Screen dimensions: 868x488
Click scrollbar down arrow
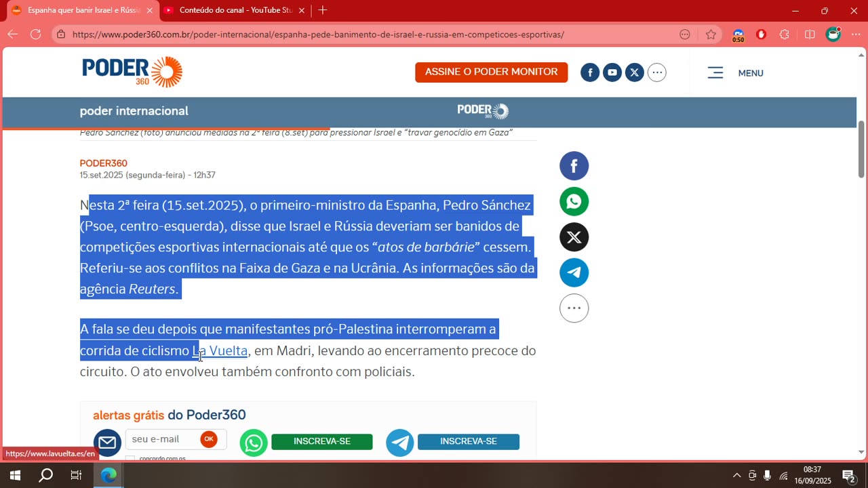[x=862, y=452]
